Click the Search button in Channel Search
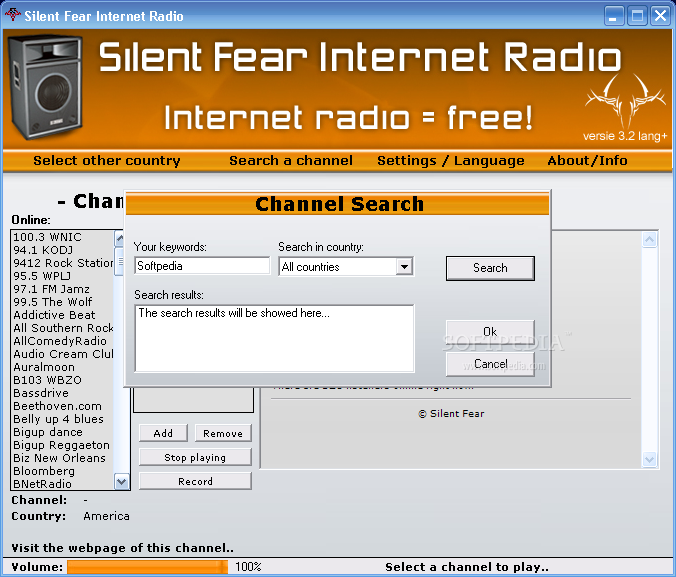 pyautogui.click(x=490, y=268)
